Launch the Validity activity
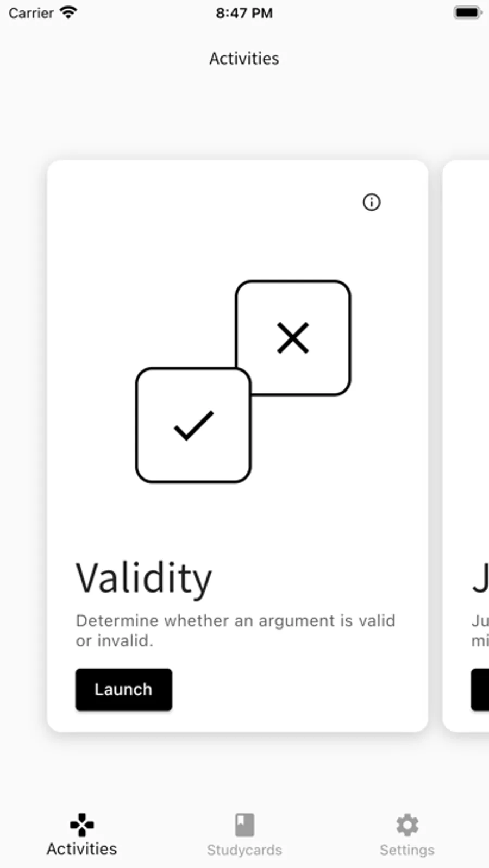 124,689
